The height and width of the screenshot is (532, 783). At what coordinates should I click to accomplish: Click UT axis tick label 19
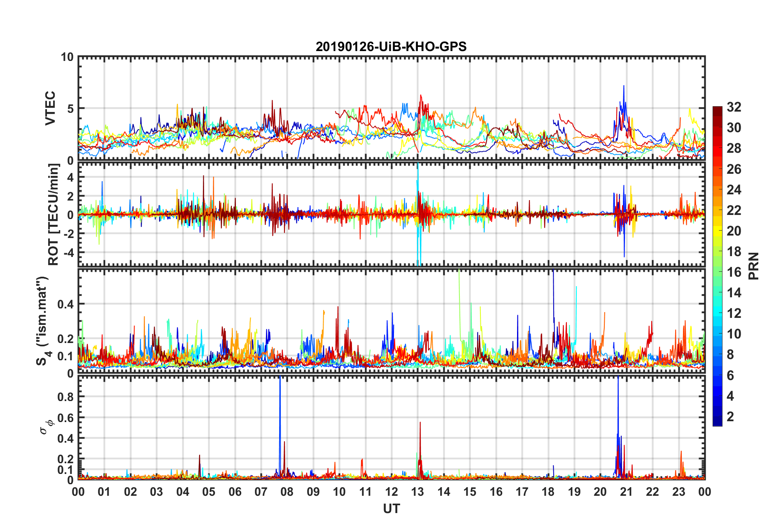574,492
